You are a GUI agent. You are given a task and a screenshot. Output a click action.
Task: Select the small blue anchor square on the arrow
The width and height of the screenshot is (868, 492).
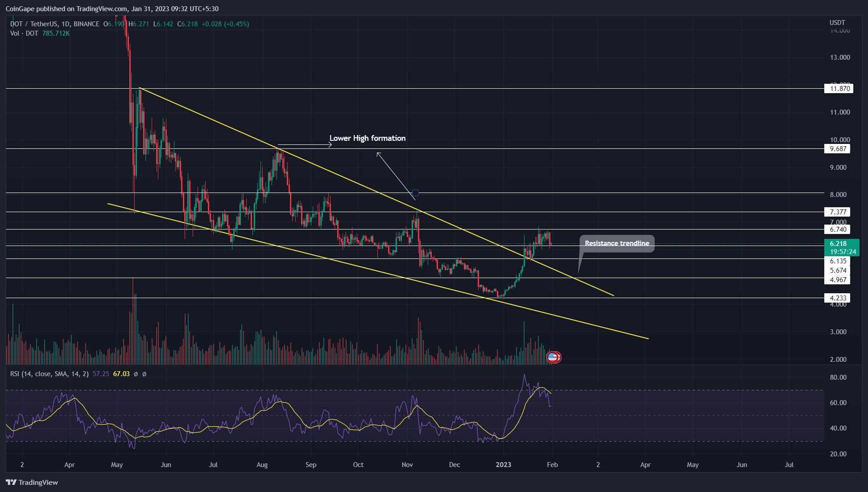click(415, 193)
